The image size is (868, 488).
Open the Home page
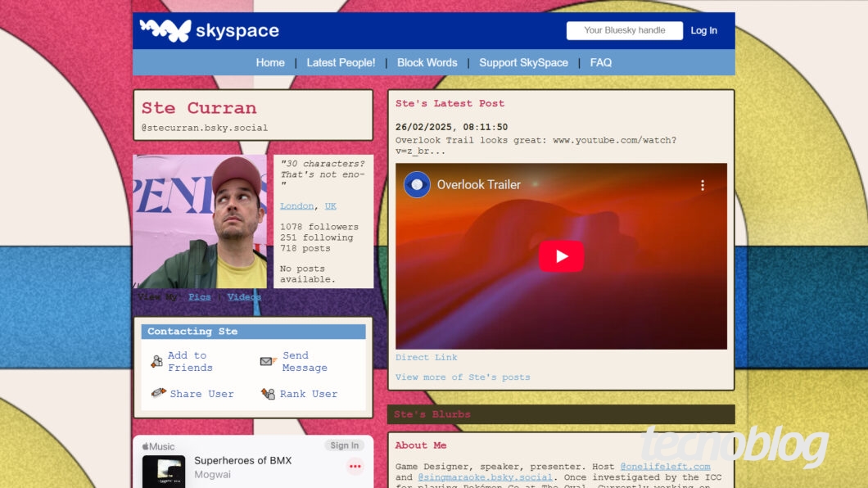tap(270, 62)
